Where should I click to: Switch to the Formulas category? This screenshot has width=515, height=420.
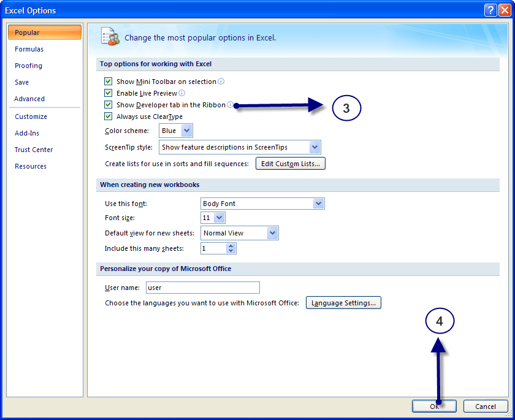[29, 49]
